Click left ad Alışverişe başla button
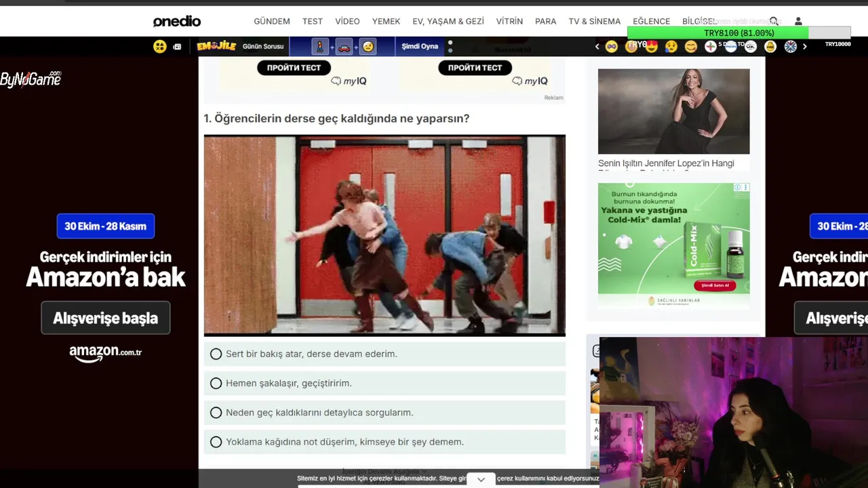This screenshot has width=868, height=488. click(x=105, y=318)
